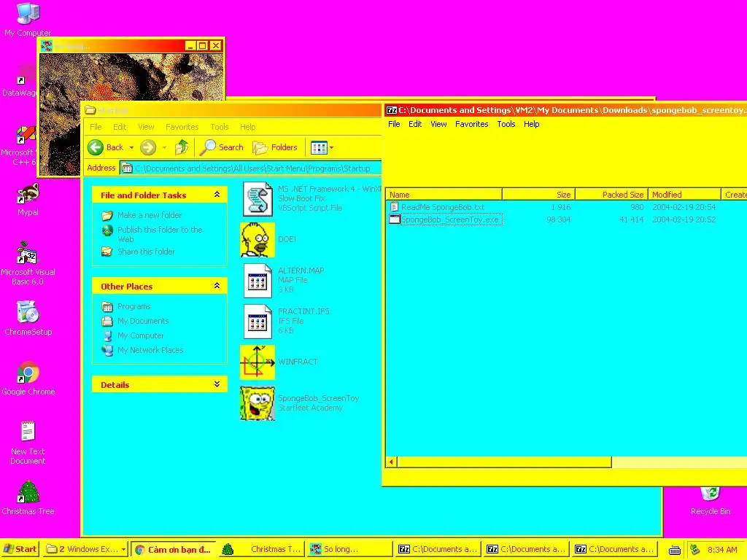Collapse File and Folder Tasks panel
The image size is (747, 560).
pos(217,195)
